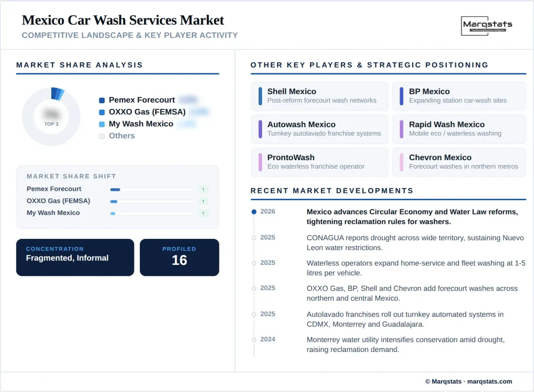Select the My Wash Mexico legend color square
The width and height of the screenshot is (534, 392).
102,125
